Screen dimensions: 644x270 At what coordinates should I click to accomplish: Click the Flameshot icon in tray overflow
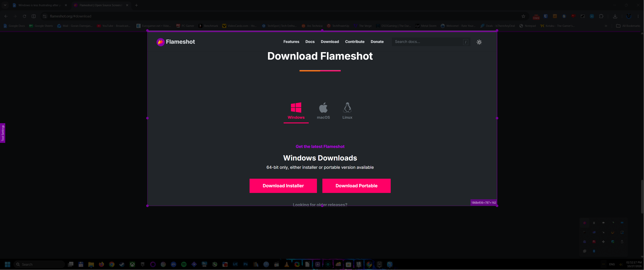pos(584,223)
